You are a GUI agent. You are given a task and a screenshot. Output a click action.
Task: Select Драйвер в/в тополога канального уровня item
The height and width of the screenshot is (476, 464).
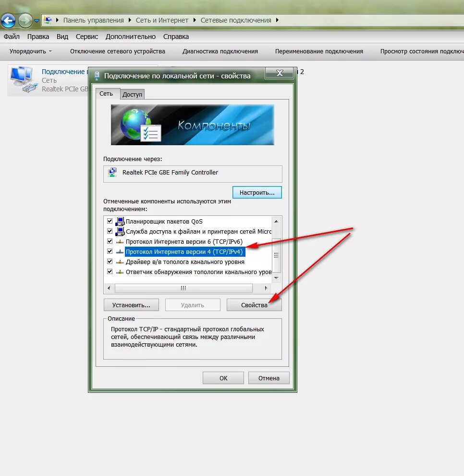pyautogui.click(x=185, y=262)
